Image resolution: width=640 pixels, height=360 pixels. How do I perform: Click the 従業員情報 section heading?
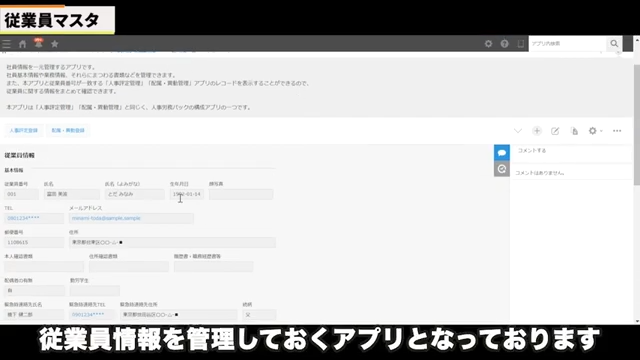[20, 156]
